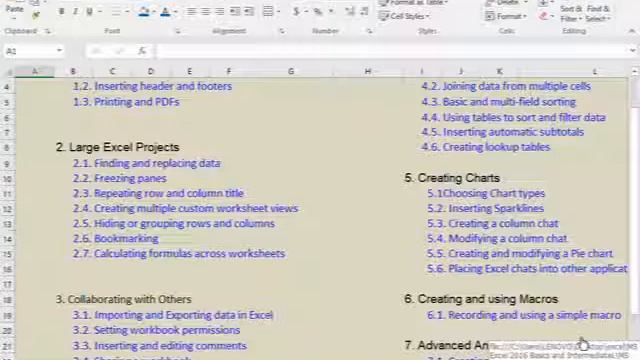The height and width of the screenshot is (360, 640).
Task: Open link 6.1 Recording and using a simple macro
Action: [524, 315]
